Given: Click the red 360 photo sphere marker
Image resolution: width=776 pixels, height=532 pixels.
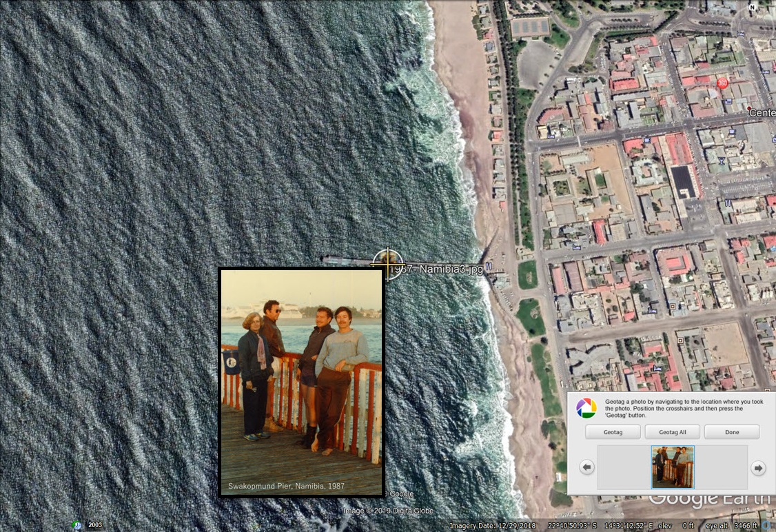Looking at the screenshot, I should [722, 83].
